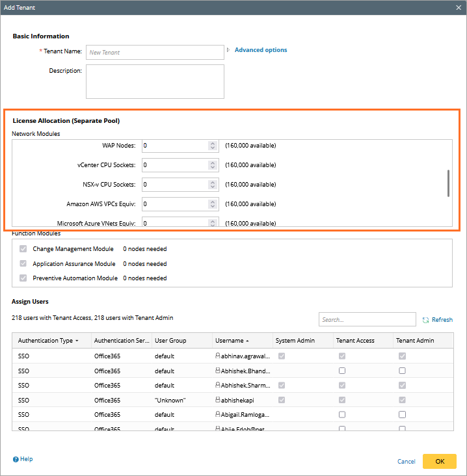467x476 pixels.
Task: Increase Amazon AWS VPCs Equiv spinner
Action: point(212,202)
